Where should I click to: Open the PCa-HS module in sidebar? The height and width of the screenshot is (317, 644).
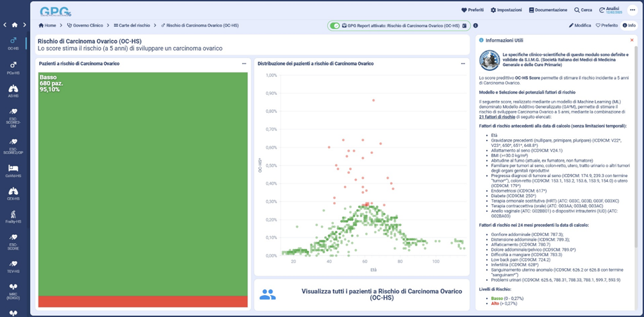[x=13, y=67]
